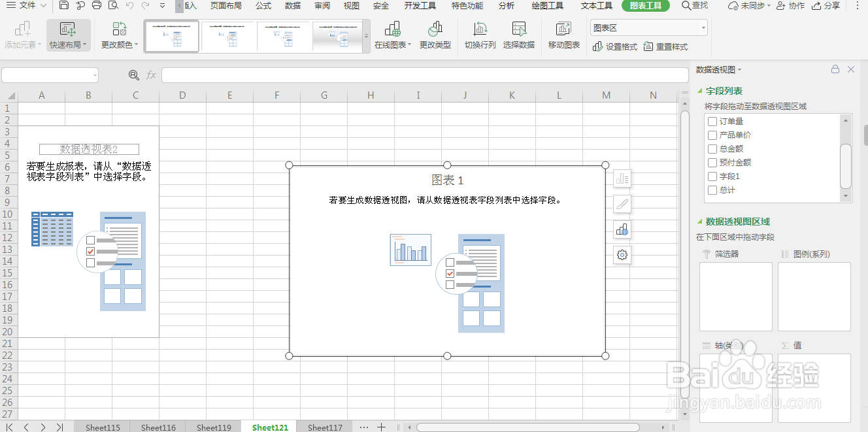Open the 公式 ribbon tab

[x=263, y=6]
